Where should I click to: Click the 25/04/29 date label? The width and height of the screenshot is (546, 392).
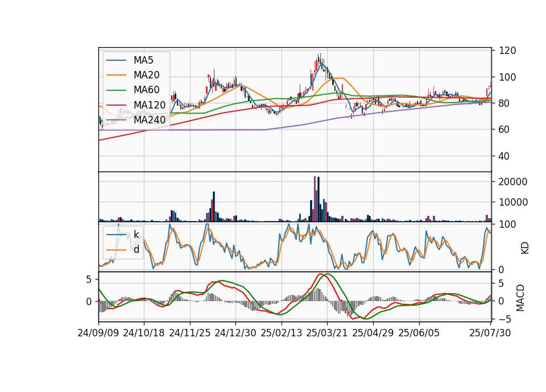tap(373, 333)
